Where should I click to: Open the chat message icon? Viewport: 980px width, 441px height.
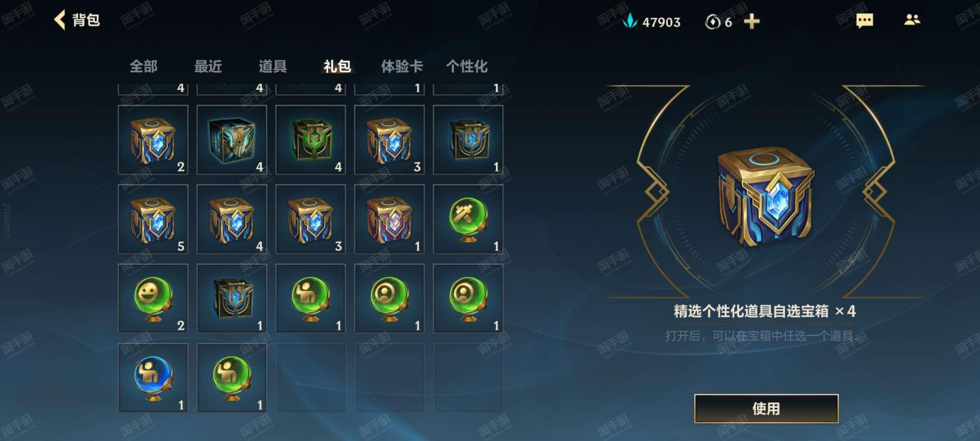point(864,20)
